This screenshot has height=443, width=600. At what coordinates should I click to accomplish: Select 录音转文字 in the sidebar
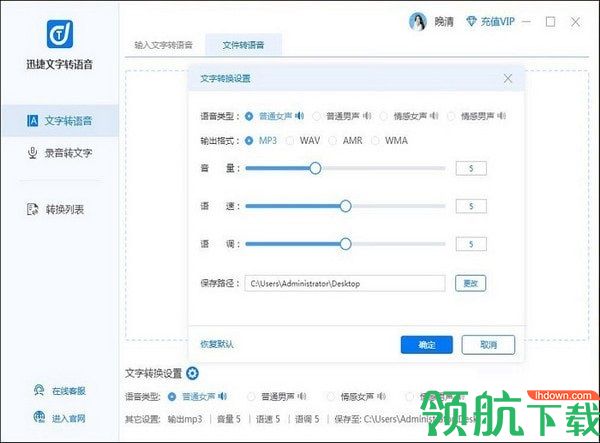[60, 153]
